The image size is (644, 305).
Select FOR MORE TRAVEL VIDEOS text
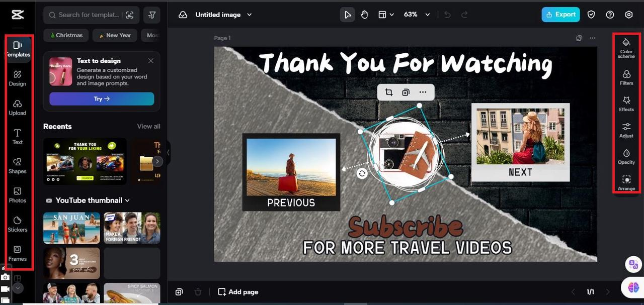(407, 248)
